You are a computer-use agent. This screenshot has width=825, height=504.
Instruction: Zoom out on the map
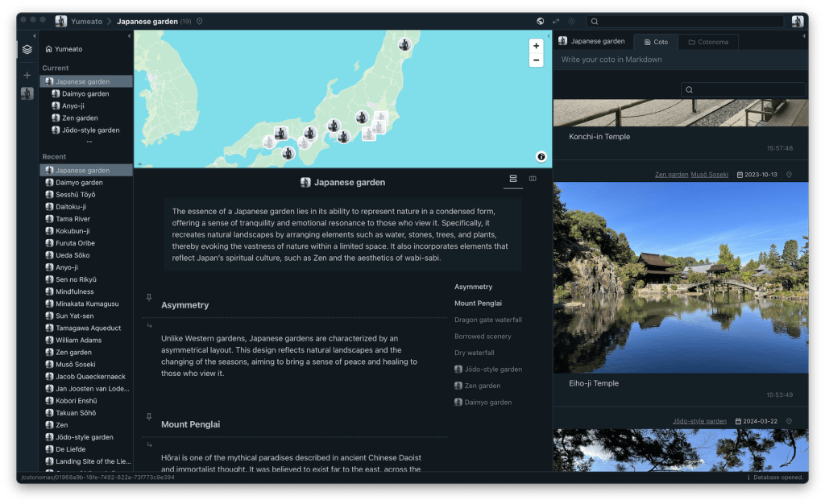(x=536, y=60)
